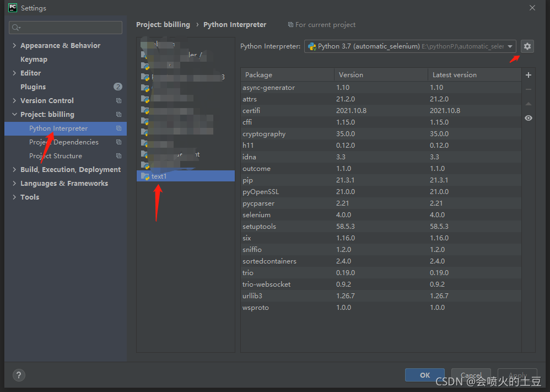Select the pycparser package row
550x392 pixels.
click(381, 203)
